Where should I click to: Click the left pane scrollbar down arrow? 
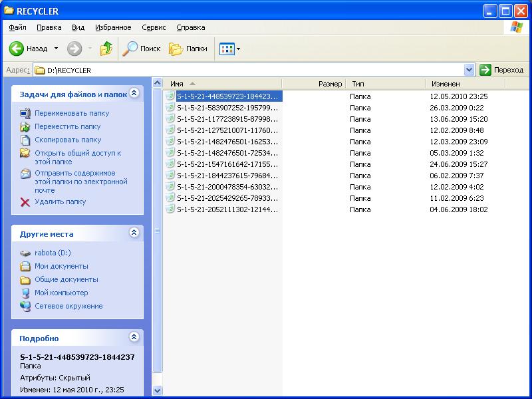(x=158, y=390)
